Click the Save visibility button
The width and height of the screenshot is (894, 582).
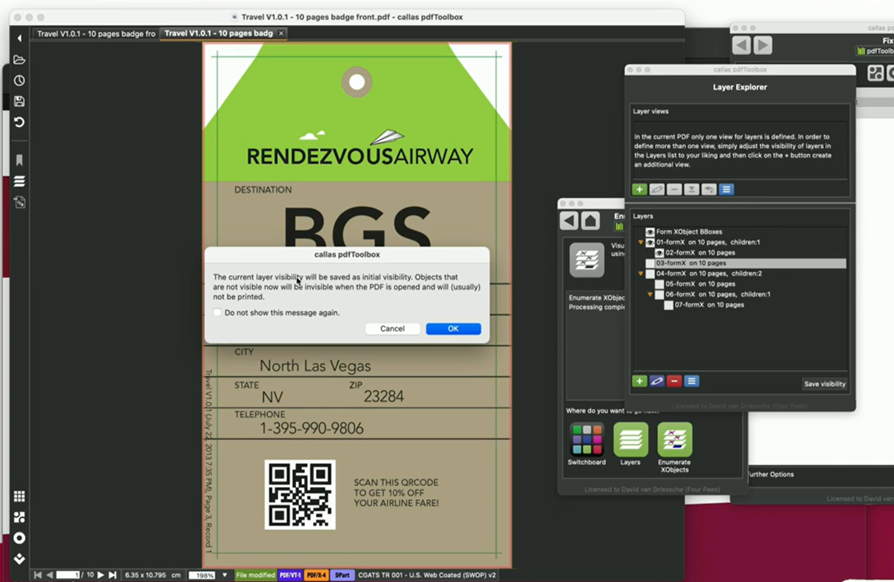825,384
